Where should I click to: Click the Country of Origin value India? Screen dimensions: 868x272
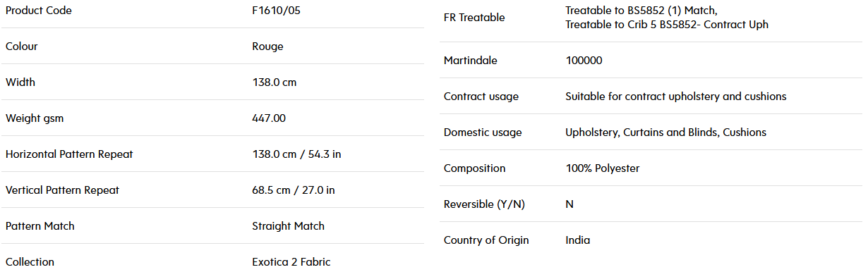coord(577,240)
